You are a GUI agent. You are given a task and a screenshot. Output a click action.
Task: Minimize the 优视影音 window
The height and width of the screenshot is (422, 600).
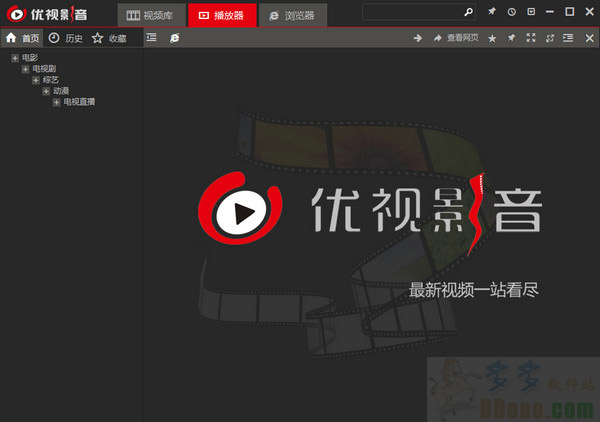point(550,12)
